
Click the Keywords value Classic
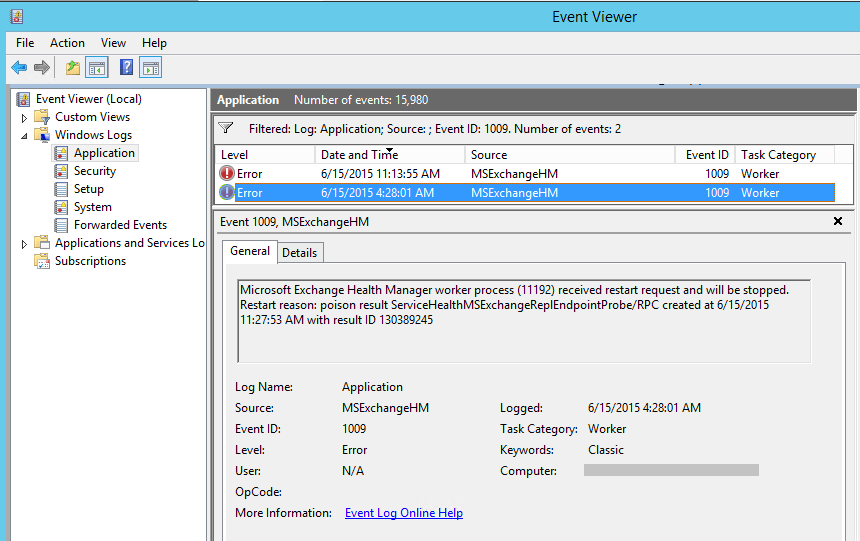[x=606, y=450]
